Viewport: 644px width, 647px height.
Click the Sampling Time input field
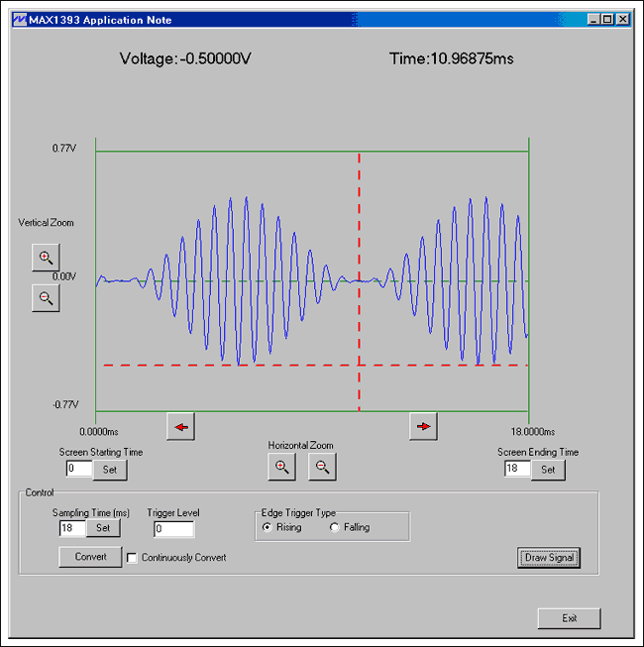point(71,529)
